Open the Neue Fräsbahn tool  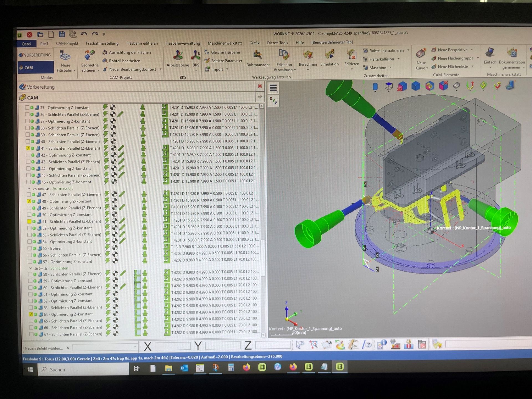[66, 62]
